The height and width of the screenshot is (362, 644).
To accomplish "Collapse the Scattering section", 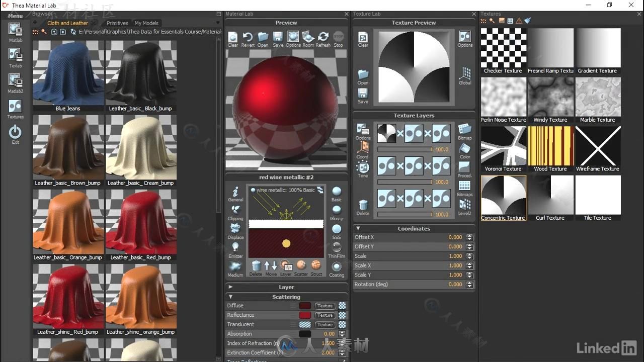I will coord(230,297).
